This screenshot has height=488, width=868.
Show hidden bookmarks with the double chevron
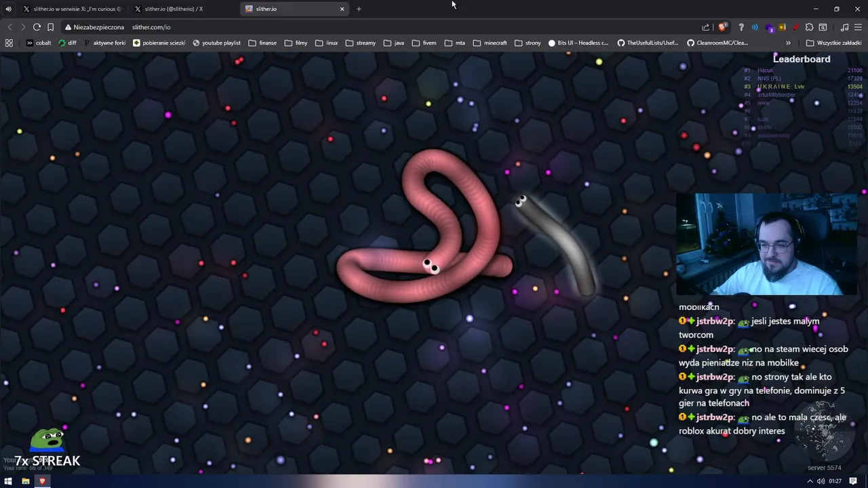pos(788,43)
